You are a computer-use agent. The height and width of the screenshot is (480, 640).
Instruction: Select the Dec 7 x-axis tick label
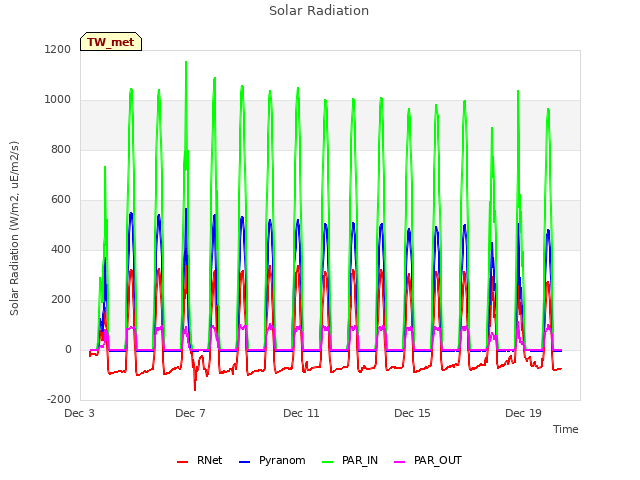[190, 413]
